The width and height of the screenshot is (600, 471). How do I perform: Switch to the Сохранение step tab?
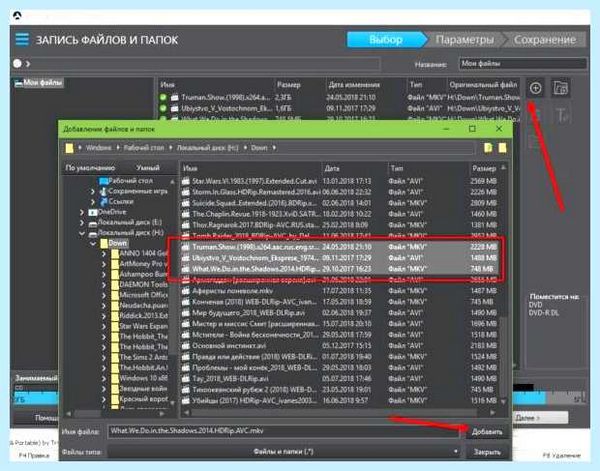545,40
